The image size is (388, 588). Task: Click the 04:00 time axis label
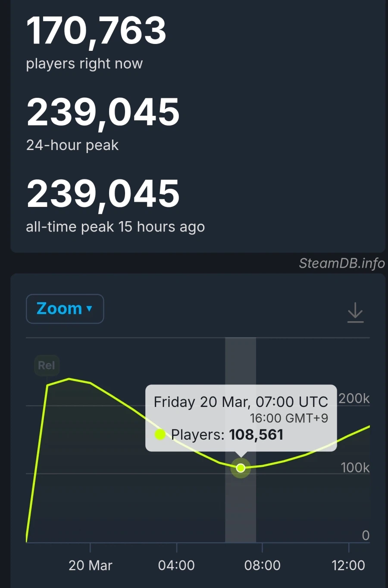coord(176,565)
